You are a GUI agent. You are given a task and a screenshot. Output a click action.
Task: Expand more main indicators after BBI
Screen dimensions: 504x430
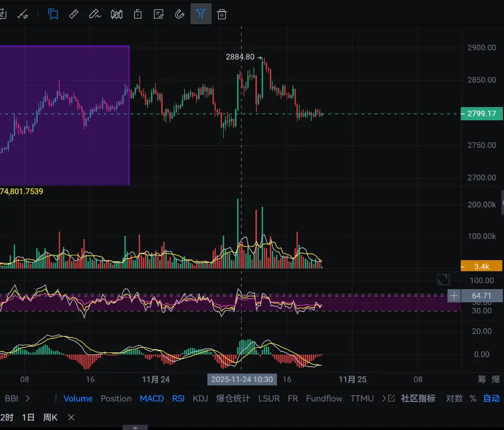click(27, 398)
